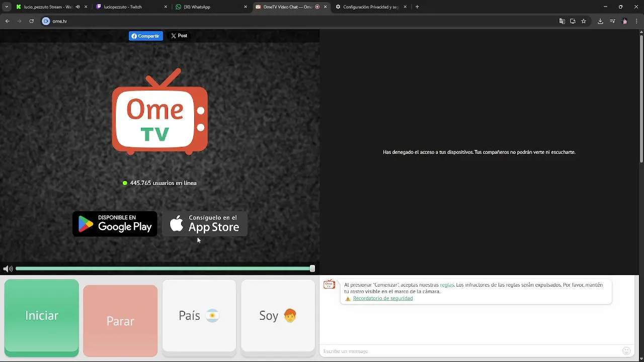Open a new browser tab
This screenshot has height=362, width=644.
(x=417, y=7)
